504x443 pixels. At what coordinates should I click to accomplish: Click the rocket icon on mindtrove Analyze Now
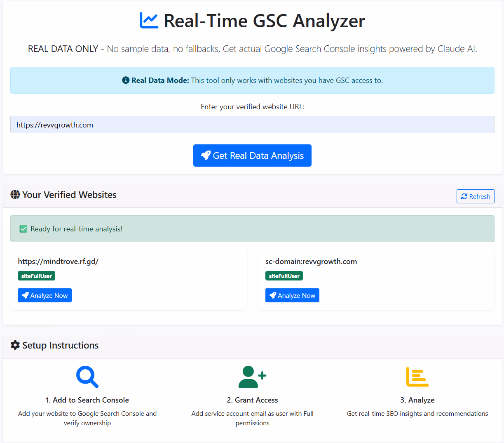pyautogui.click(x=26, y=295)
